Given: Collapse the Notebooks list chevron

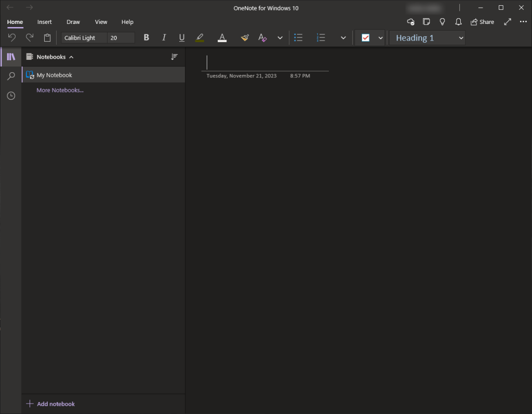Looking at the screenshot, I should 71,57.
